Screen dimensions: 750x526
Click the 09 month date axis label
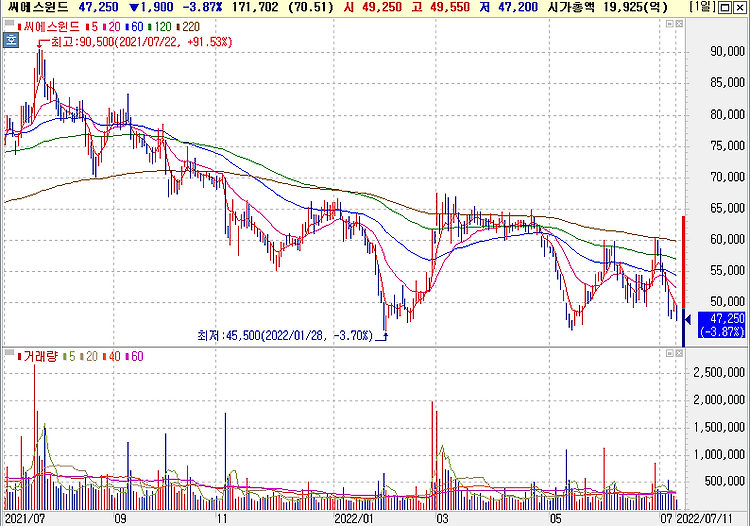pyautogui.click(x=120, y=519)
